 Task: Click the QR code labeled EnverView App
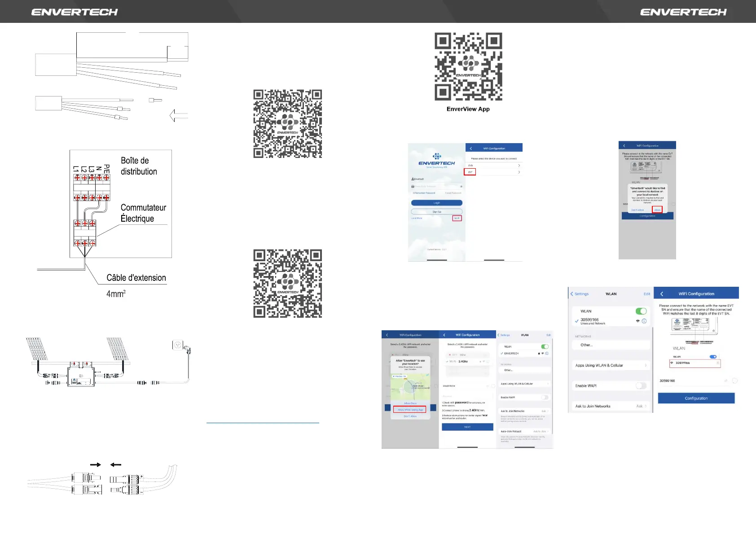click(x=468, y=66)
